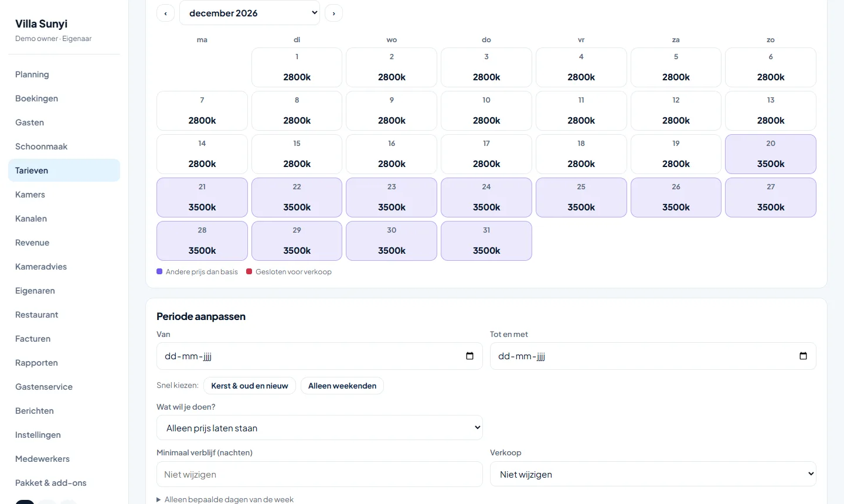Open the date picker icon in Tot en met field

(x=803, y=356)
